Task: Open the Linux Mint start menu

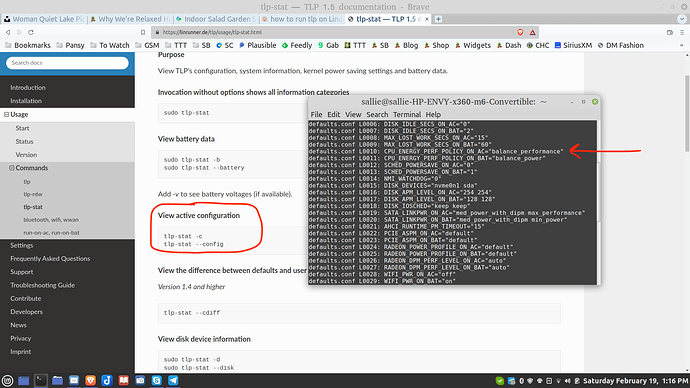Action: point(7,381)
